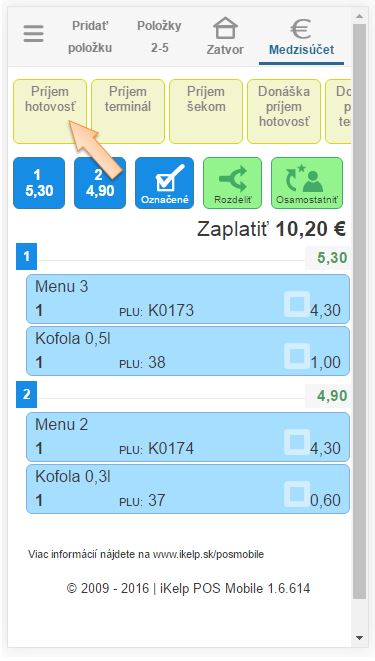Viewport: 375px width, 661px height.
Task: Tick the checkbox on Menu 2 item
Action: click(x=297, y=442)
